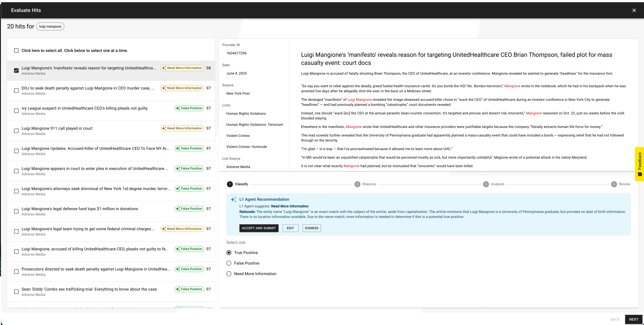Click the Provider ID value 7604477290

236,53
